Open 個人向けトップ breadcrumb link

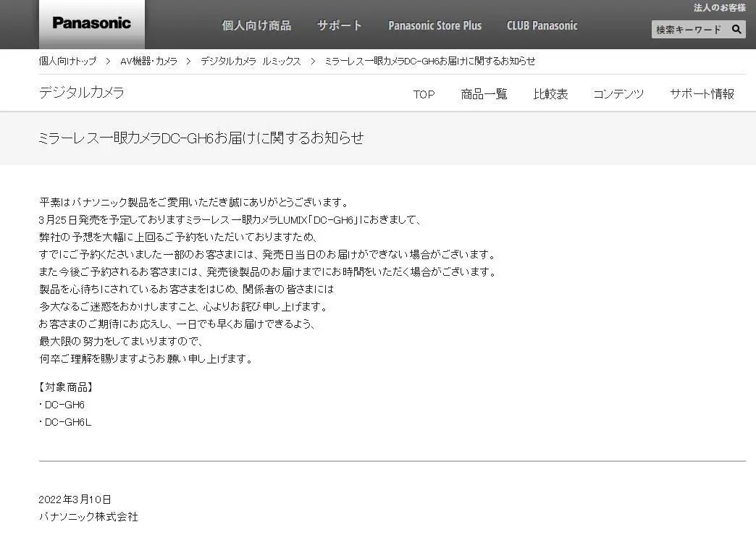click(x=67, y=62)
